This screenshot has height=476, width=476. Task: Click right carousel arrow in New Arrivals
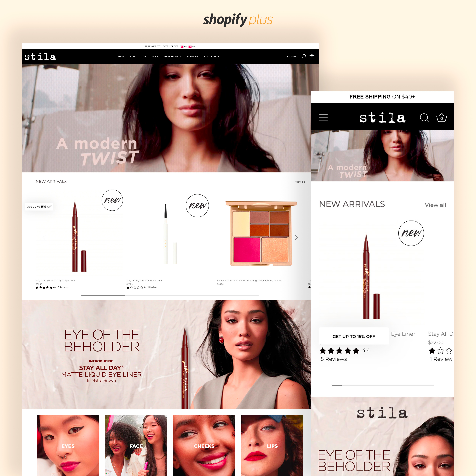[296, 238]
